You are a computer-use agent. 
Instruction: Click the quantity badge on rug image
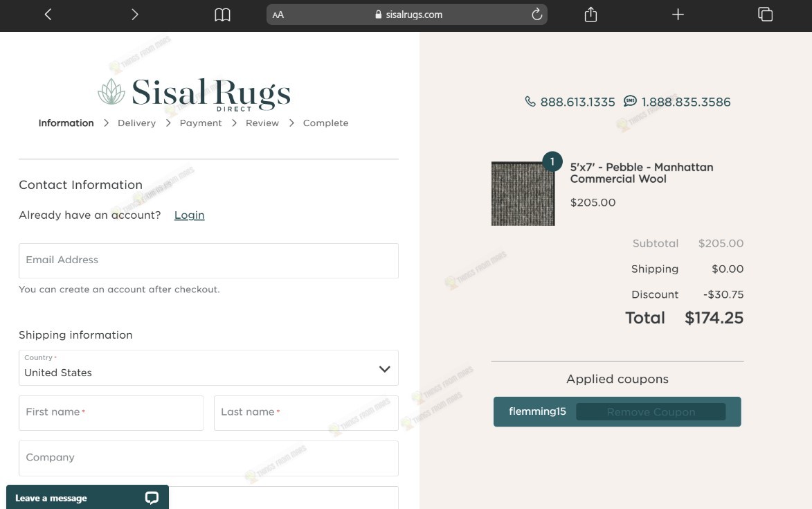pos(552,161)
